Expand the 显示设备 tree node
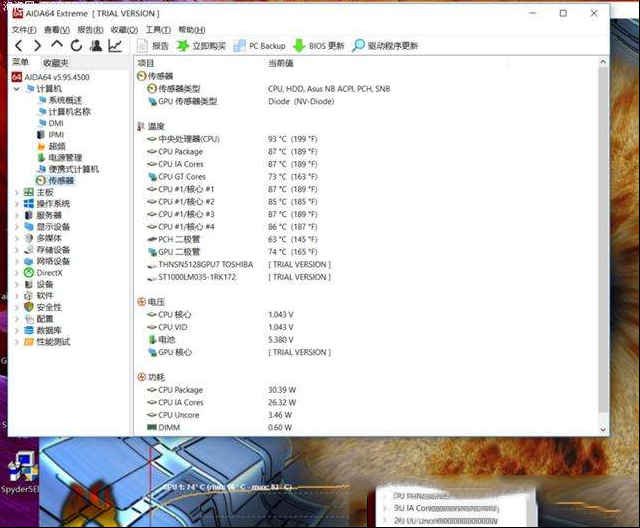This screenshot has height=528, width=640. (x=17, y=226)
